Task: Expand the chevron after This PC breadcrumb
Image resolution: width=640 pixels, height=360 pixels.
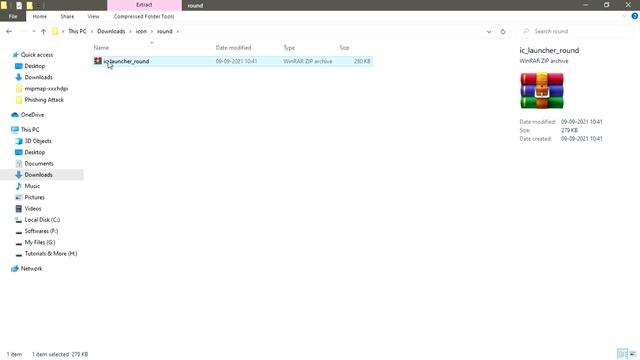Action: coord(92,31)
